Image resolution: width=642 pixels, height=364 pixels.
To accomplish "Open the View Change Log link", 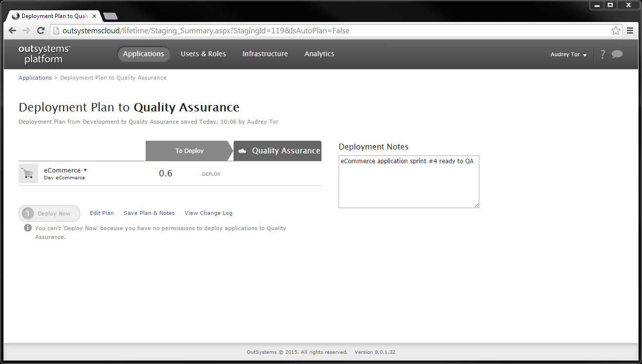I will [209, 213].
